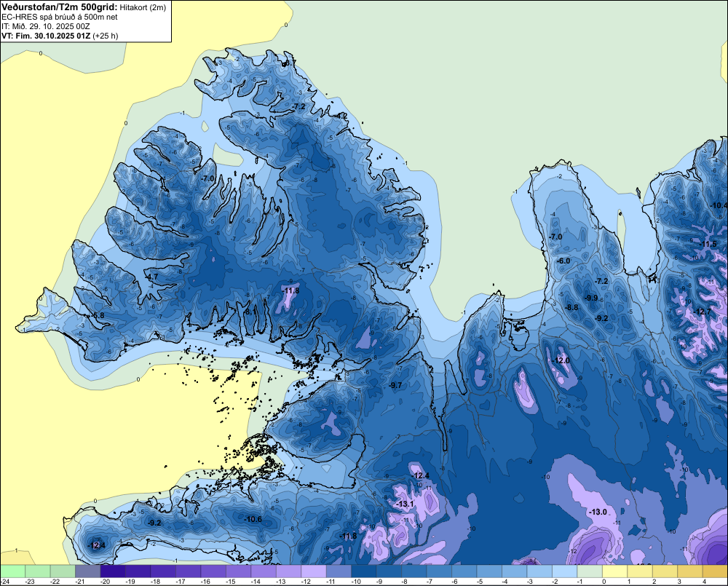
Task: Click the -4.7 temperature value on the map
Action: coord(151,277)
